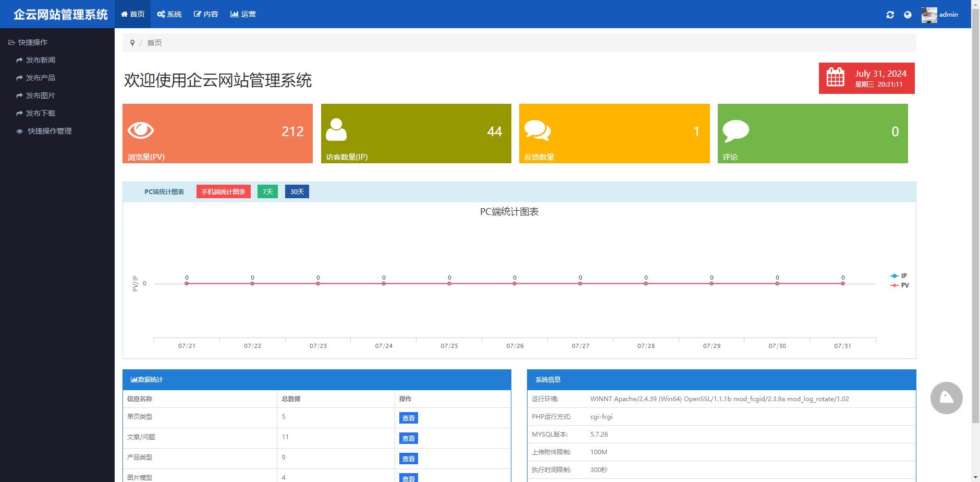Click the bar chart icon in 数据统计 header
The width and height of the screenshot is (980, 482).
click(x=133, y=380)
